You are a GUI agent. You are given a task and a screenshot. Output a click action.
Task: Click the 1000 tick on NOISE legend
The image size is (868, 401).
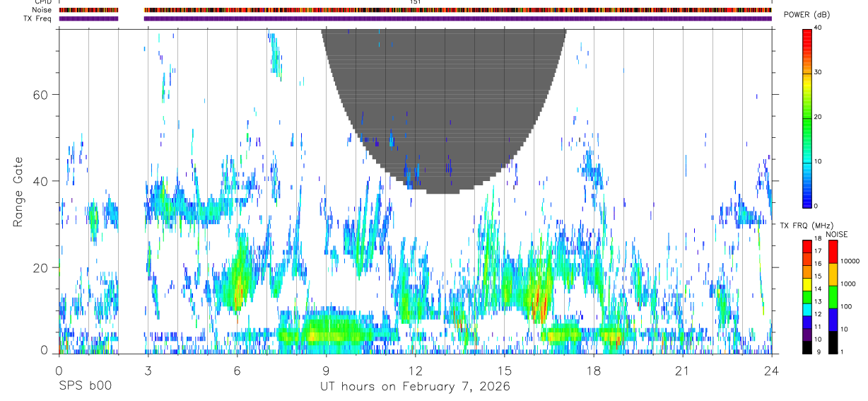click(x=848, y=284)
